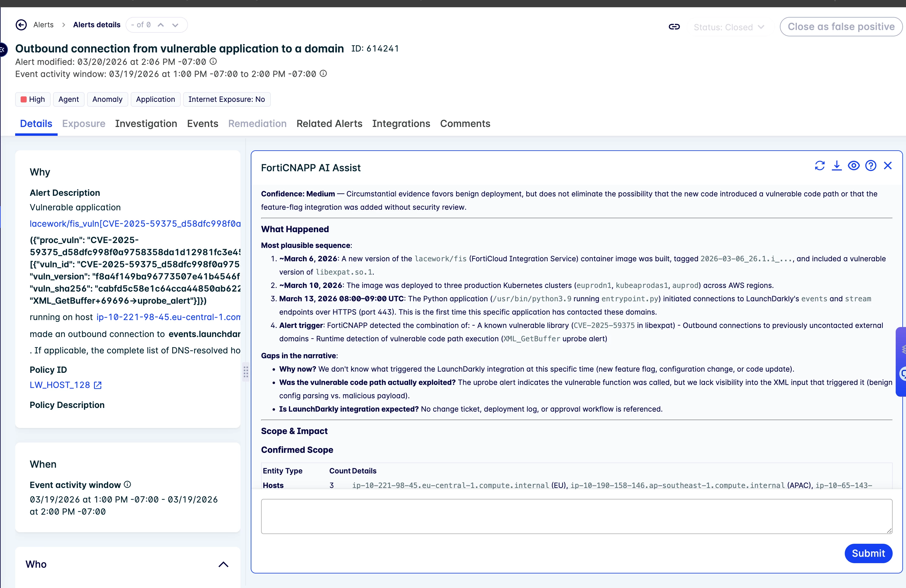Copy alert link via chain icon
This screenshot has height=588, width=906.
[674, 27]
